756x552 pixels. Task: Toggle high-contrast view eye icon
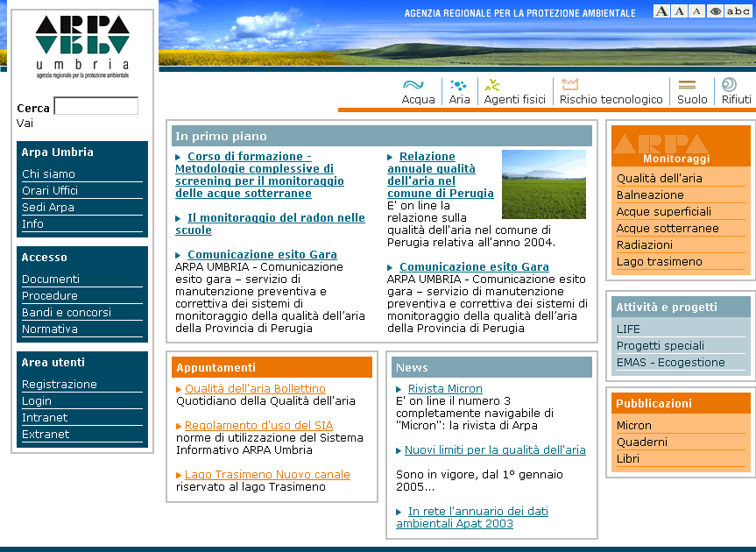pyautogui.click(x=715, y=11)
